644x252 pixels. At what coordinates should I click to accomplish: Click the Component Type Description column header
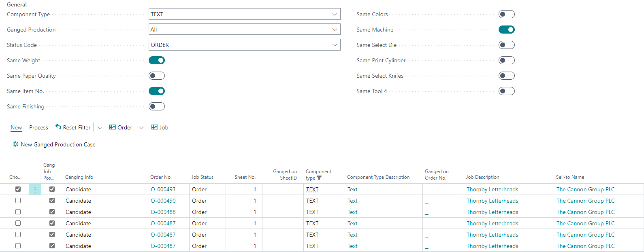point(378,177)
